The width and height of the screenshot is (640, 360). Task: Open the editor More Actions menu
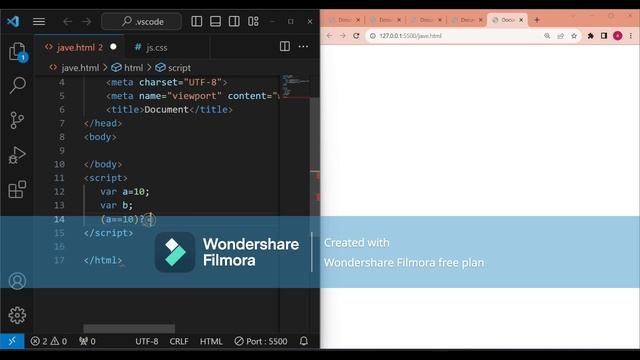point(303,47)
